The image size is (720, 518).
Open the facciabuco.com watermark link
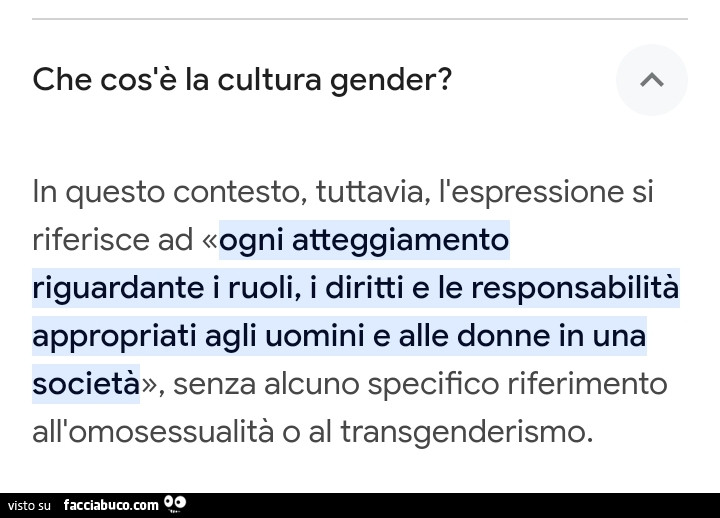[110, 505]
